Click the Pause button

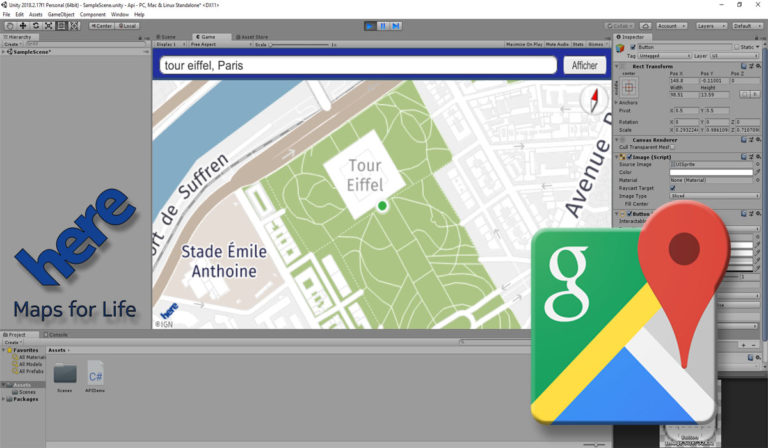(383, 26)
